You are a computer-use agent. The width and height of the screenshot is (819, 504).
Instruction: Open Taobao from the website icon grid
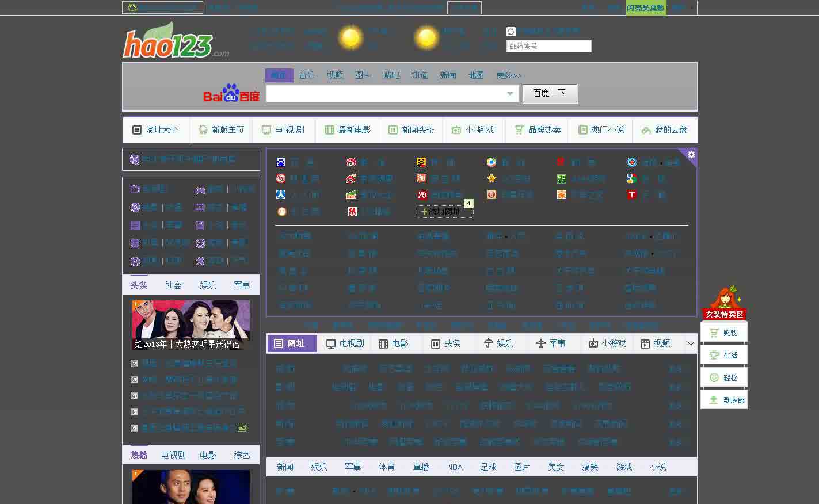[420, 178]
